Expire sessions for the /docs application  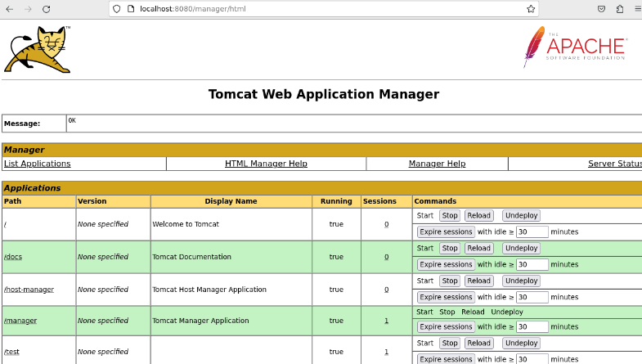(446, 264)
